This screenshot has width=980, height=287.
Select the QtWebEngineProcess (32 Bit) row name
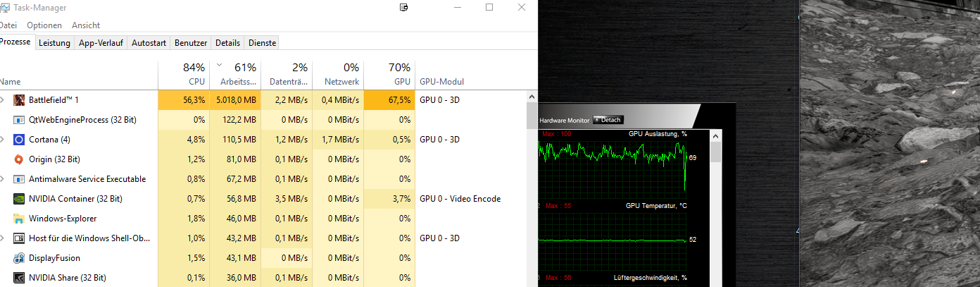tap(82, 120)
